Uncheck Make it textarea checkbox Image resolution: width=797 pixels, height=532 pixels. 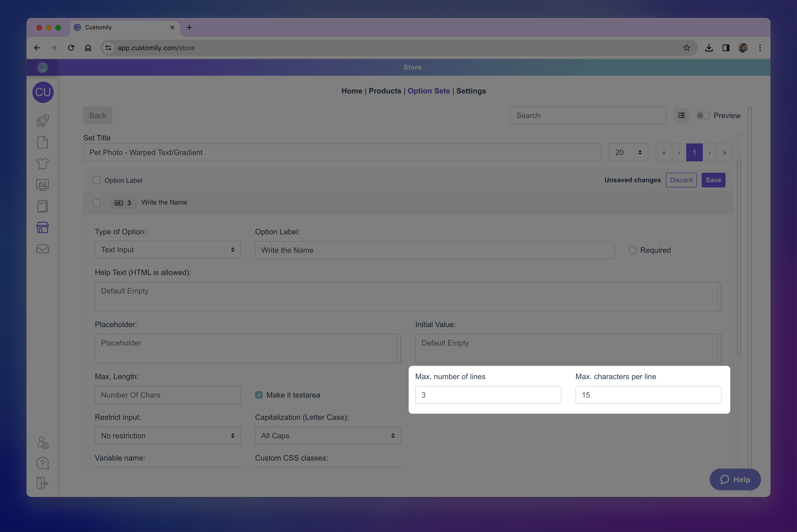[x=259, y=395]
